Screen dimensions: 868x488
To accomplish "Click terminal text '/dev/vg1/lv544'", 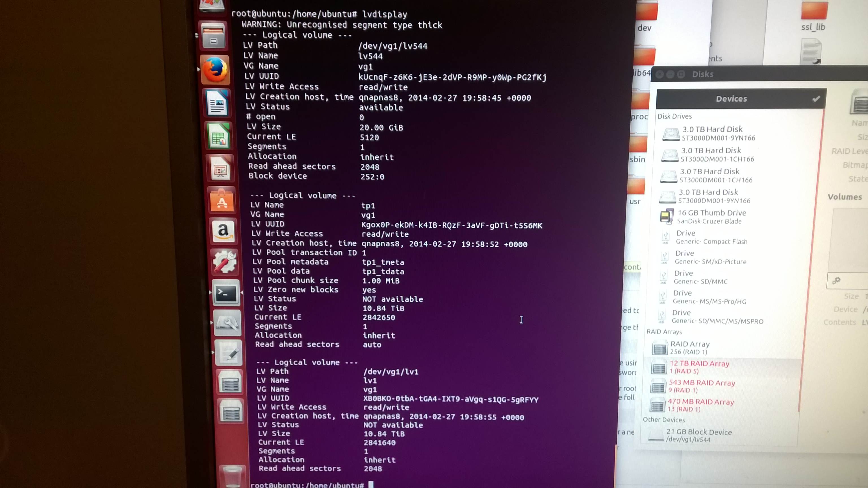I will pyautogui.click(x=392, y=46).
